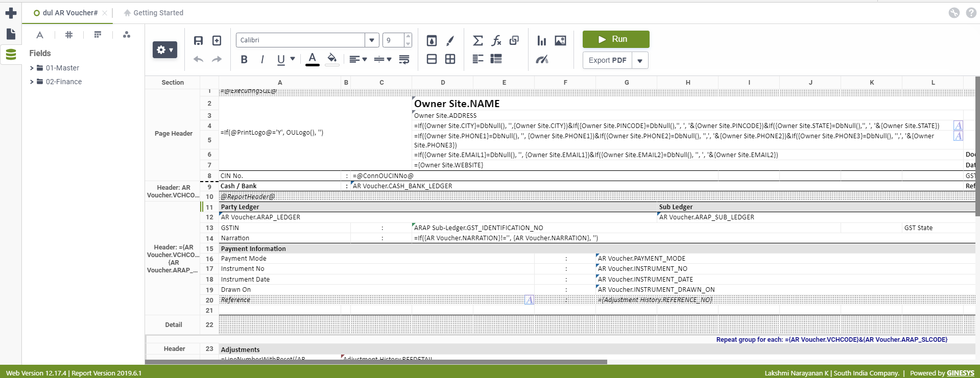Click the merge rows icon

click(x=432, y=59)
